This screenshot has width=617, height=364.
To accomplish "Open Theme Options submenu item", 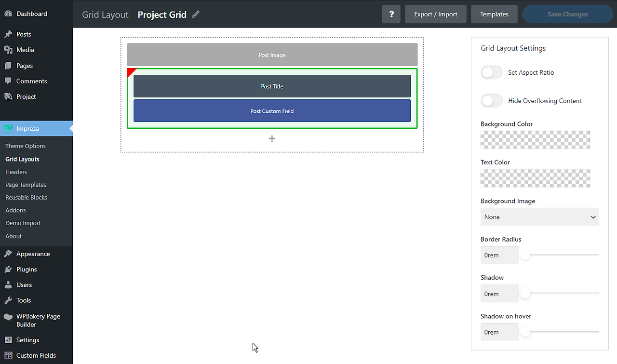I will (x=26, y=146).
